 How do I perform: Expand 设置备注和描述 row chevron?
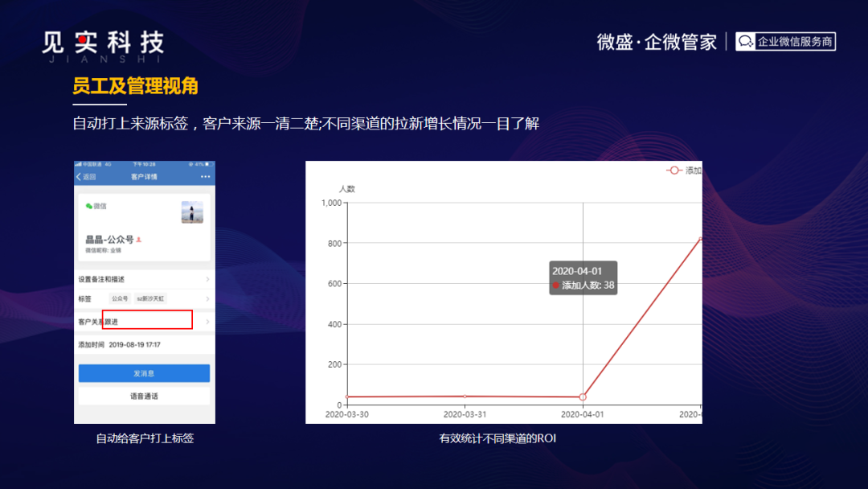[x=207, y=279]
